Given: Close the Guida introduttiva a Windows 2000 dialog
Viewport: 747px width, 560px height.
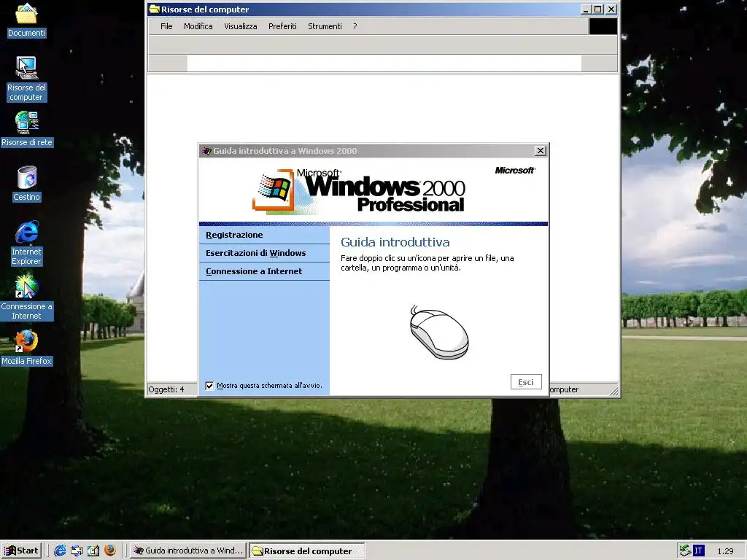Looking at the screenshot, I should (x=541, y=151).
